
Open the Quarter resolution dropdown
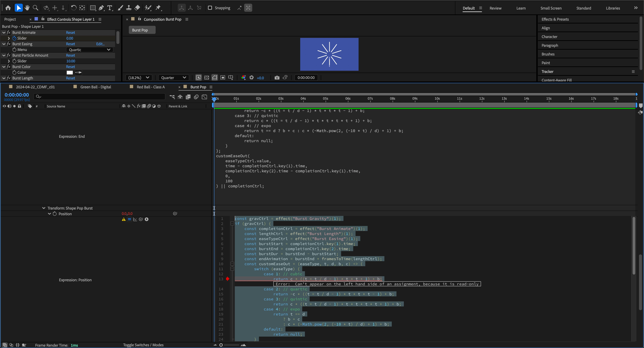point(174,78)
